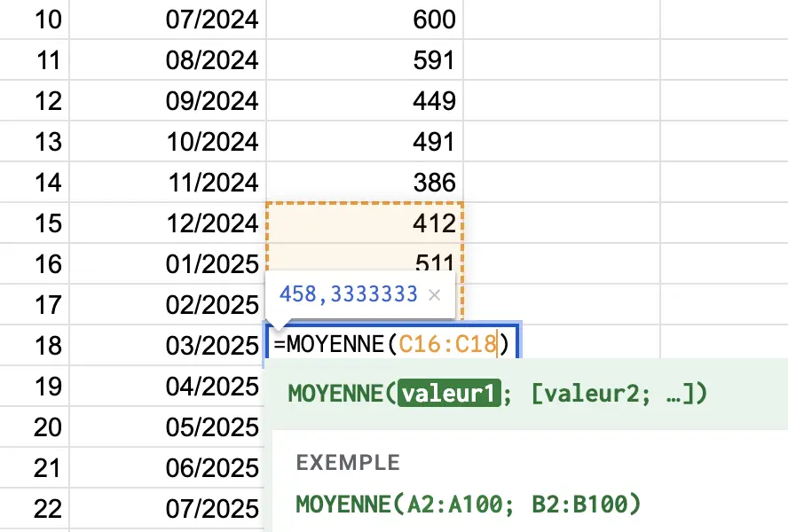Click the EXEMPLE heading in the help panel
Viewport: 788px width, 532px height.
coord(348,462)
